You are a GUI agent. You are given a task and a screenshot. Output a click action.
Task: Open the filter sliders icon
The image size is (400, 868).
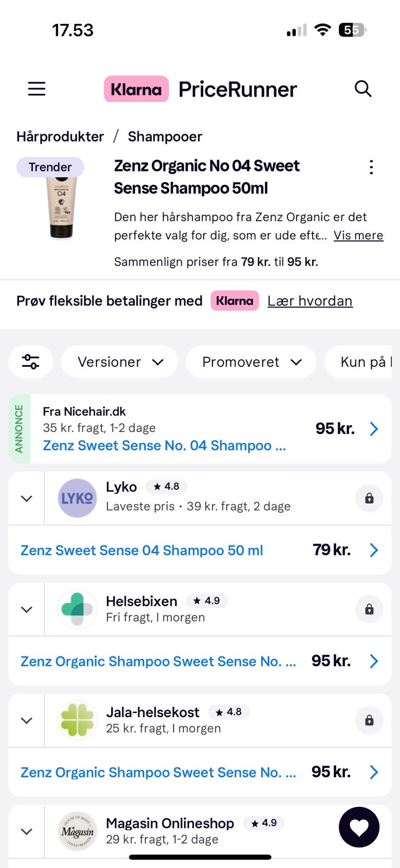[30, 362]
